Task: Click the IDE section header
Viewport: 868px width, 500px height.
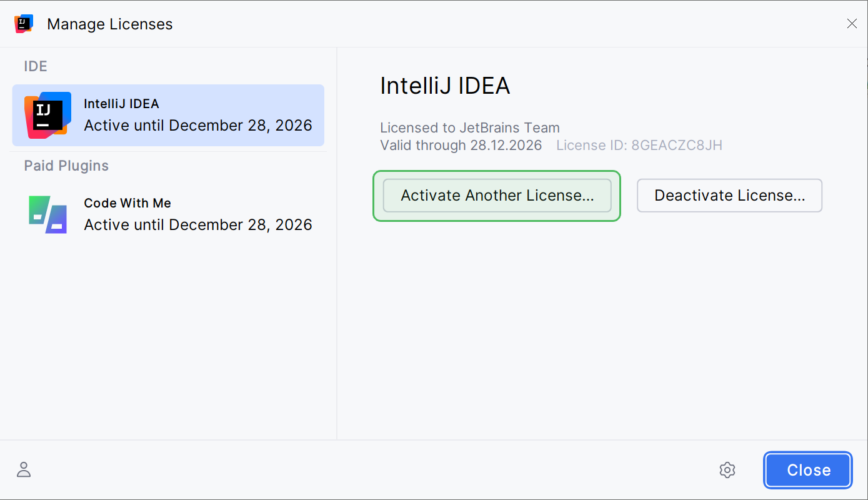Action: click(36, 66)
